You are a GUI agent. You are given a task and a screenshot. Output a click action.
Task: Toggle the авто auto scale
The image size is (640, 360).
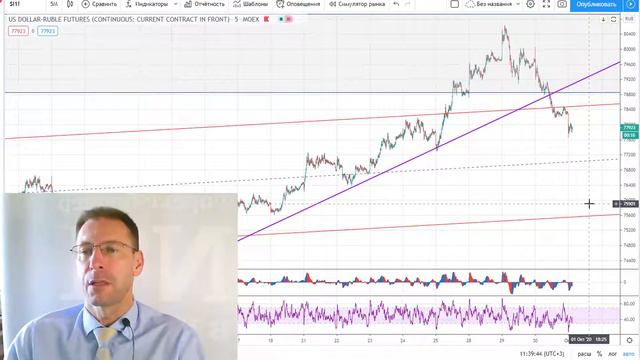(629, 354)
